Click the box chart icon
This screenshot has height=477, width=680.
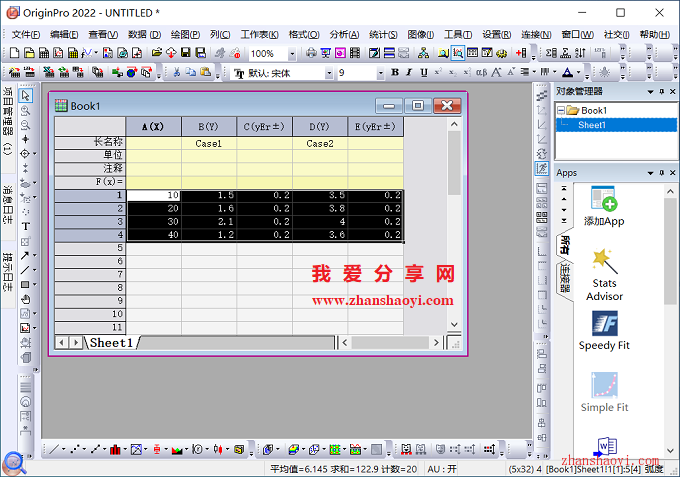tap(157, 450)
